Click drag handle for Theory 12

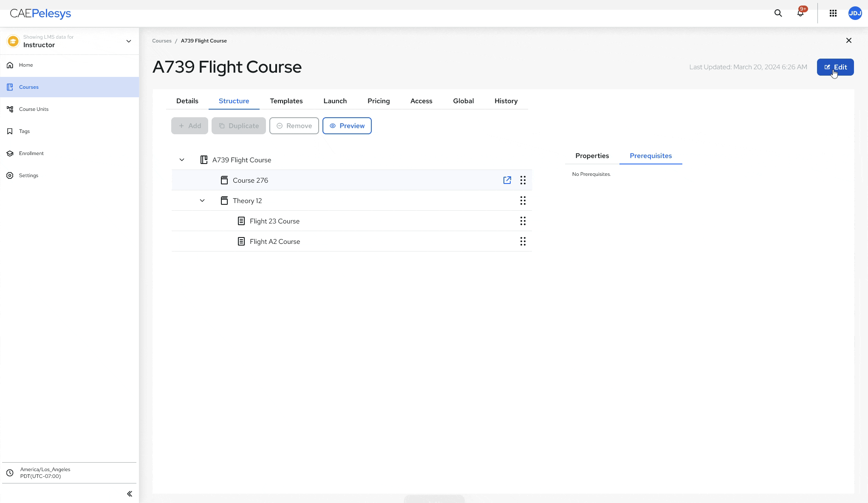click(523, 201)
